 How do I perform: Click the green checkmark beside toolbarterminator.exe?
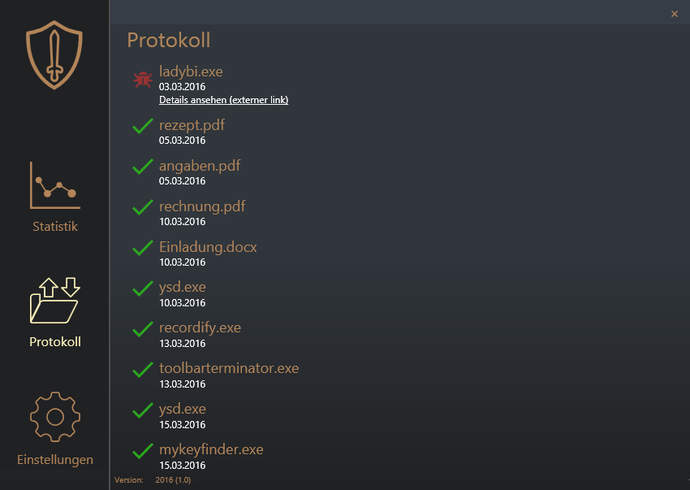tap(142, 370)
